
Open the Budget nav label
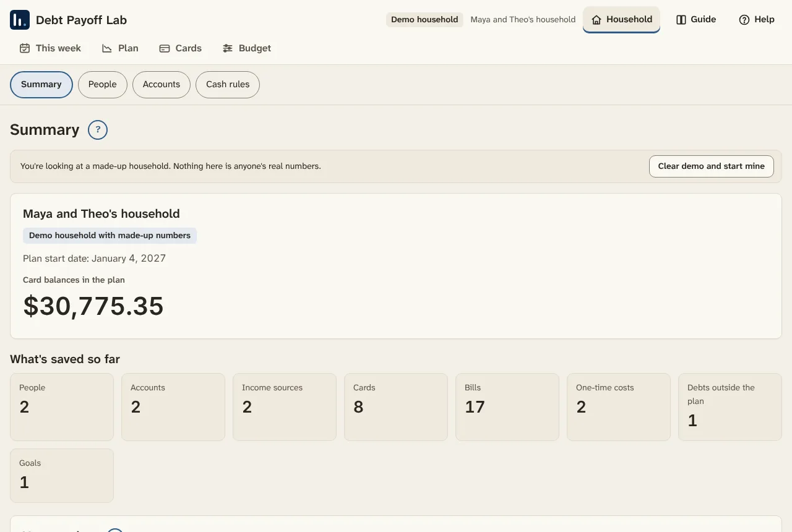tap(255, 48)
